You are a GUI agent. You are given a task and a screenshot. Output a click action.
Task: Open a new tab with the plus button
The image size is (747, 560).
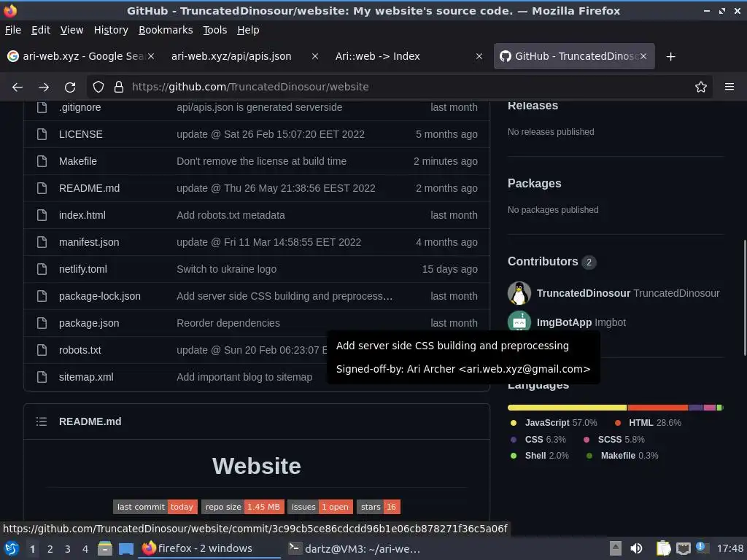click(x=671, y=57)
